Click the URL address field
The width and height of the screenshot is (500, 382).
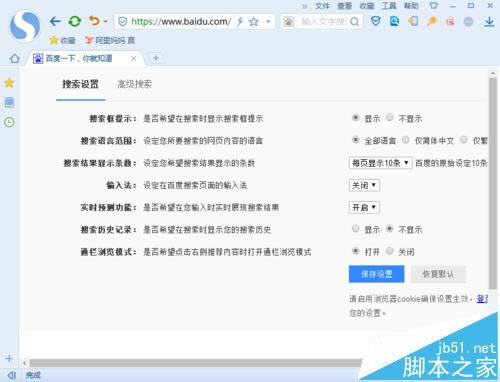pyautogui.click(x=180, y=22)
